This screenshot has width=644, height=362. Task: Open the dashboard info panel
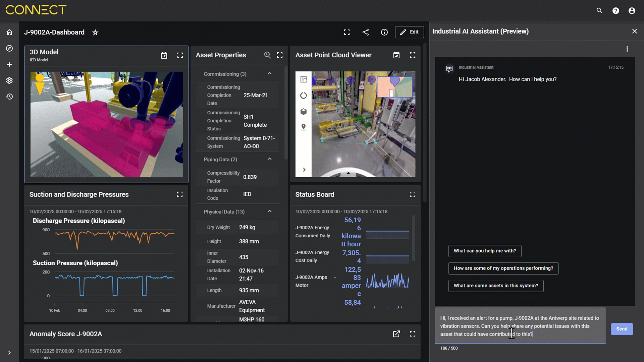384,32
